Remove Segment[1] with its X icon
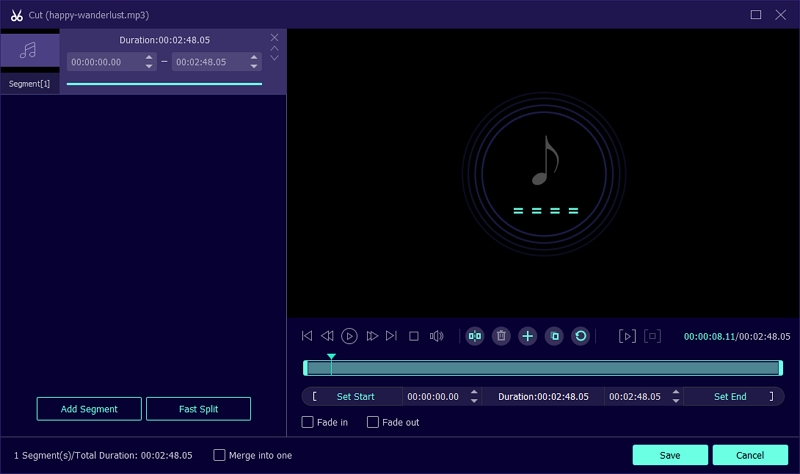This screenshot has height=474, width=800. [x=274, y=37]
